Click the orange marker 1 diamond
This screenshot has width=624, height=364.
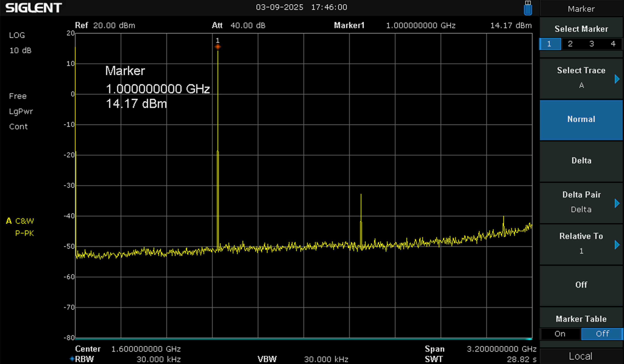coord(218,47)
